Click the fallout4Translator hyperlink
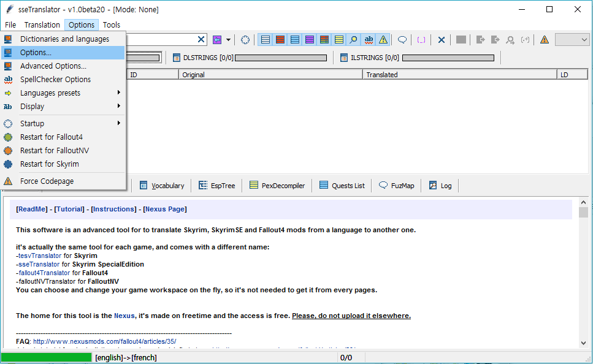 tap(43, 272)
